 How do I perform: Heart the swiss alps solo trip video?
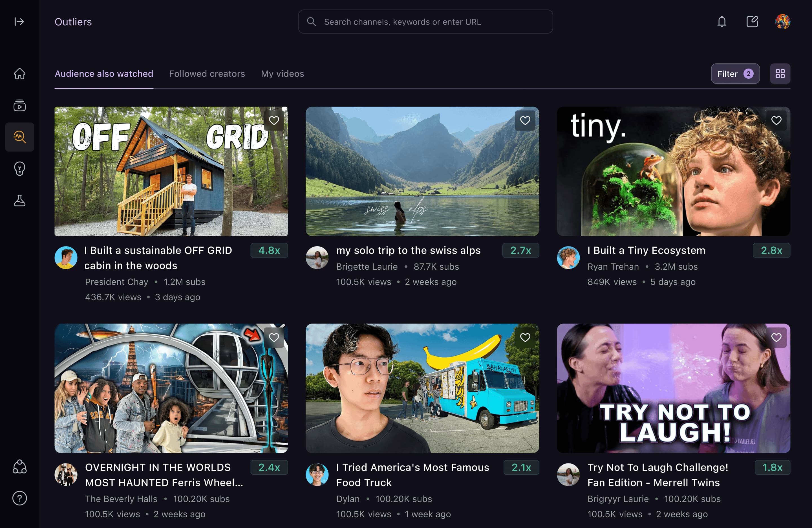click(x=525, y=120)
